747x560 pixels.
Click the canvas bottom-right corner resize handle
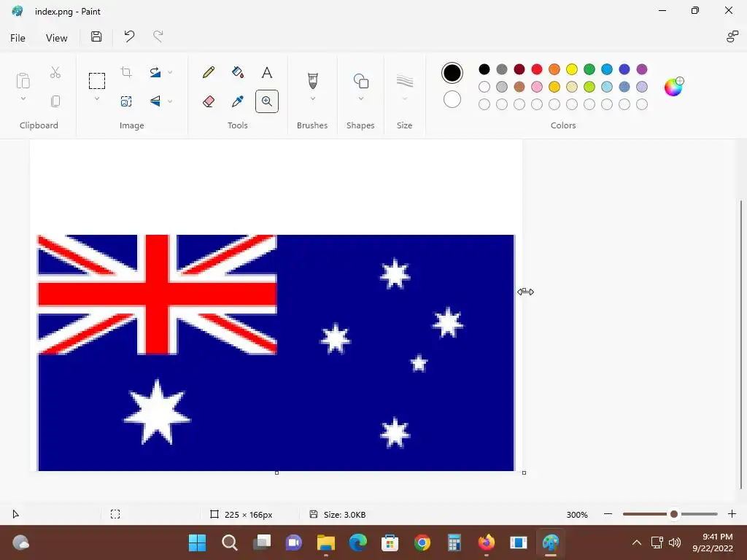[524, 472]
